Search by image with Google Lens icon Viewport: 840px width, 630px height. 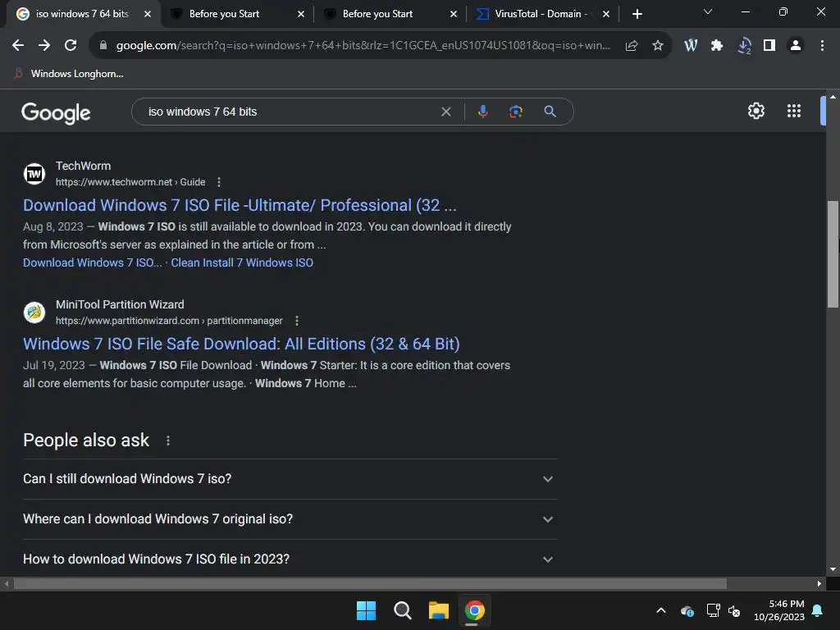515,112
